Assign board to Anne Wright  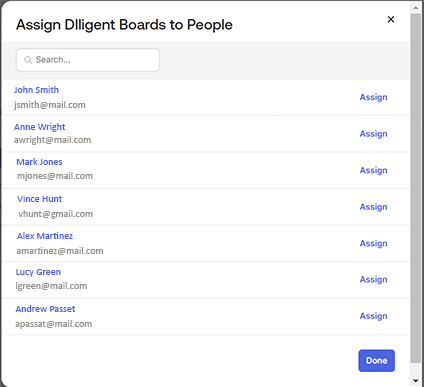373,134
